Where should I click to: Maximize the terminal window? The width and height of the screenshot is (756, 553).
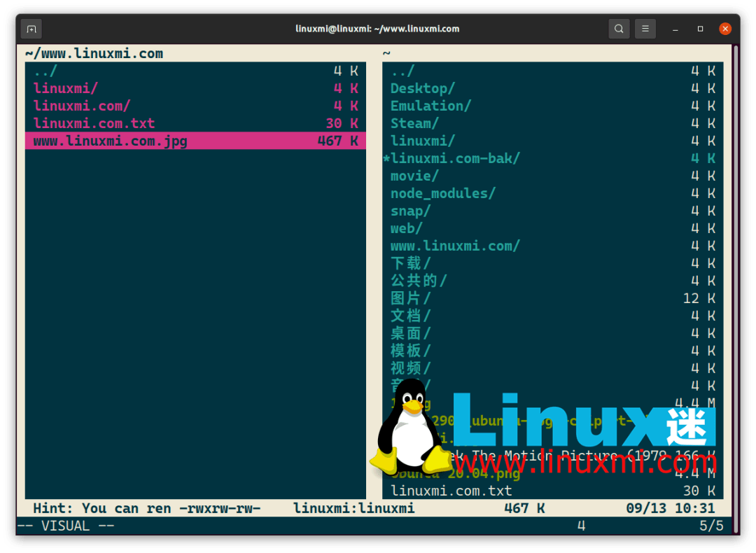pos(700,29)
